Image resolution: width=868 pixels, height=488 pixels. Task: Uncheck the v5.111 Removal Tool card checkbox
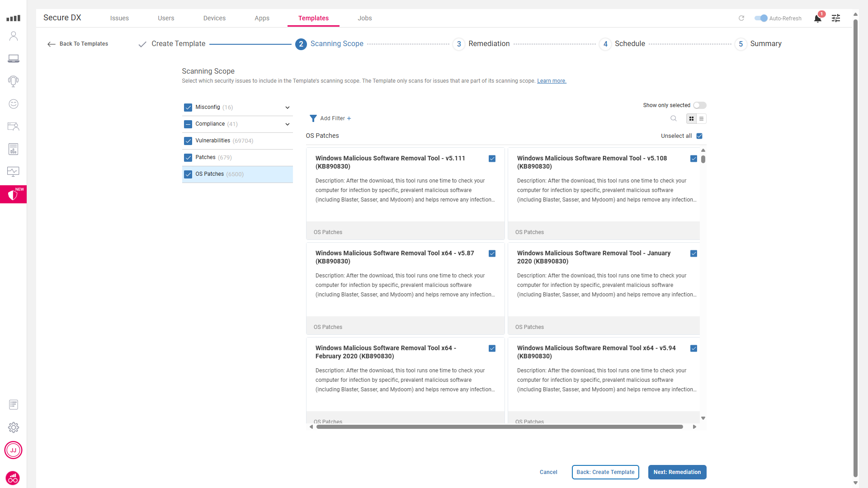pos(492,159)
